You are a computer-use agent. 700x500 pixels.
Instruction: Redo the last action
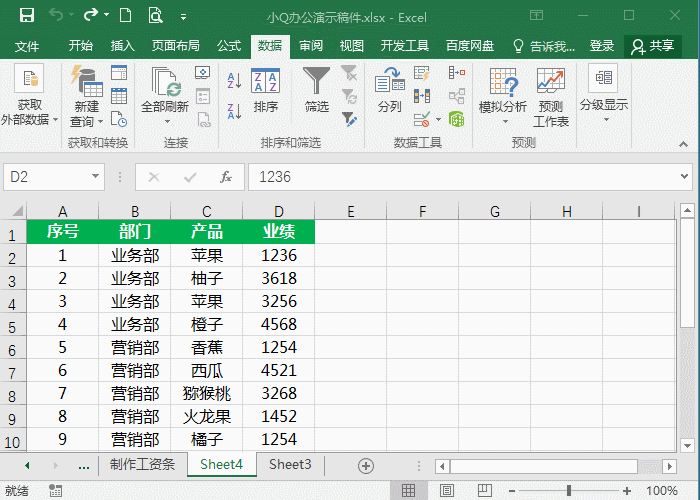click(91, 16)
